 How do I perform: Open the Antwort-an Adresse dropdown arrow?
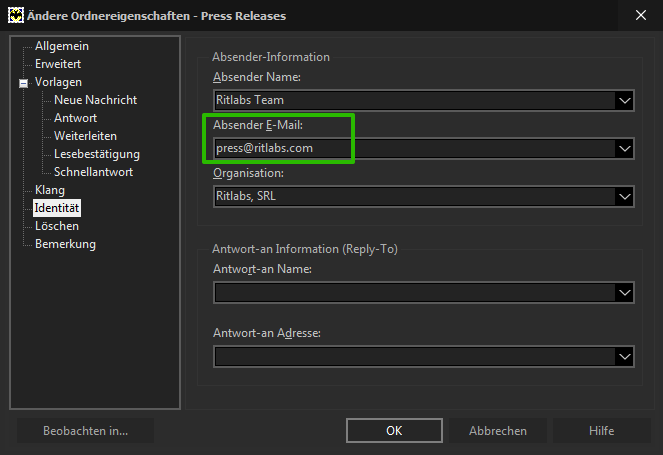pyautogui.click(x=625, y=356)
